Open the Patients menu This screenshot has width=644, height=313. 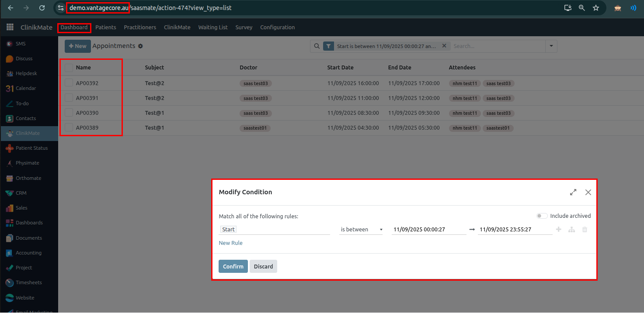click(106, 28)
